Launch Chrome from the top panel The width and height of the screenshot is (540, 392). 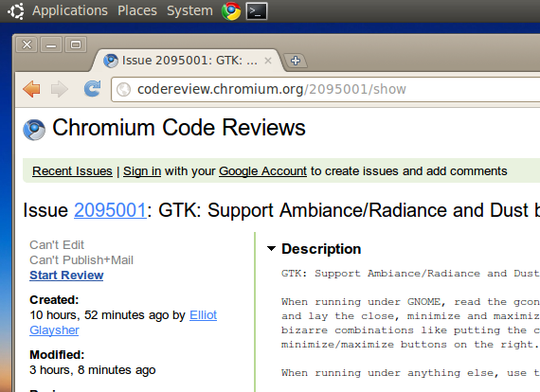pos(231,11)
